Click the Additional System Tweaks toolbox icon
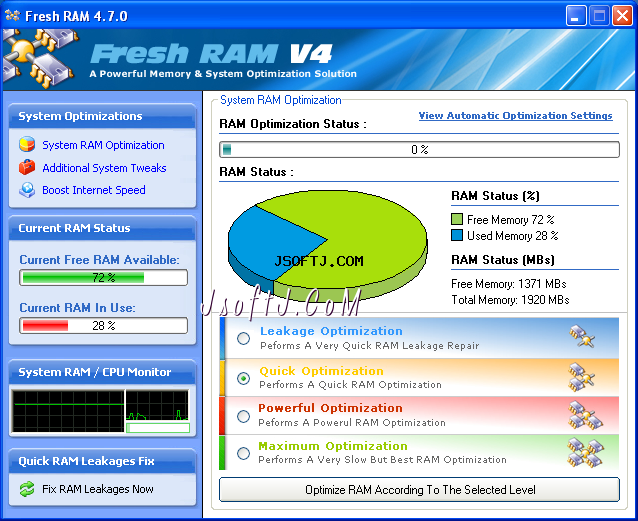Screen dimensions: 638x521 (x=27, y=167)
